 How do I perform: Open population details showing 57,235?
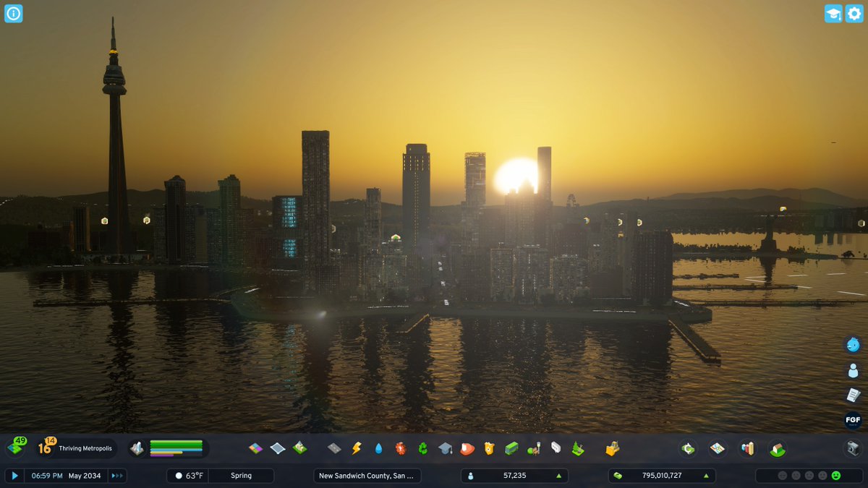pos(514,476)
